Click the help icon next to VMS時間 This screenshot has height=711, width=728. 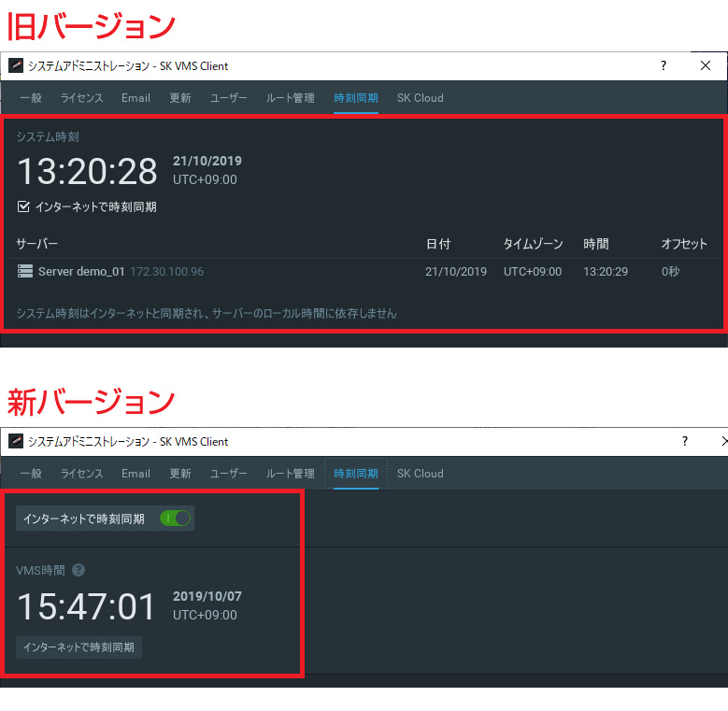pos(79,570)
